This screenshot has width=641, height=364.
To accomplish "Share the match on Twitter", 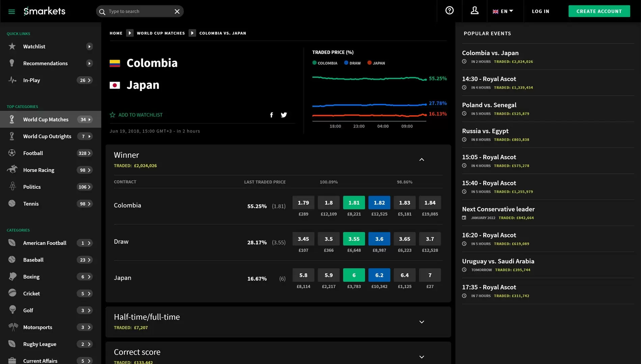I will pyautogui.click(x=284, y=115).
